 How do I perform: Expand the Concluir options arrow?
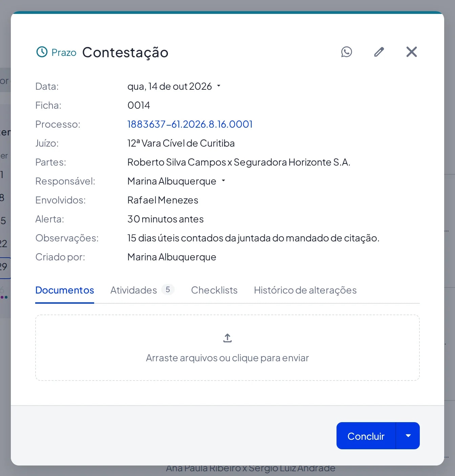[x=408, y=436]
